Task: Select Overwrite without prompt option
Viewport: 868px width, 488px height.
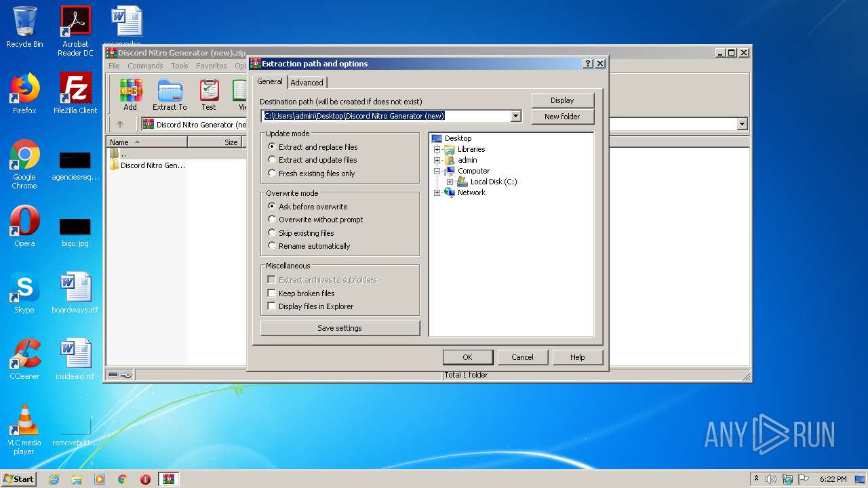Action: click(315, 220)
